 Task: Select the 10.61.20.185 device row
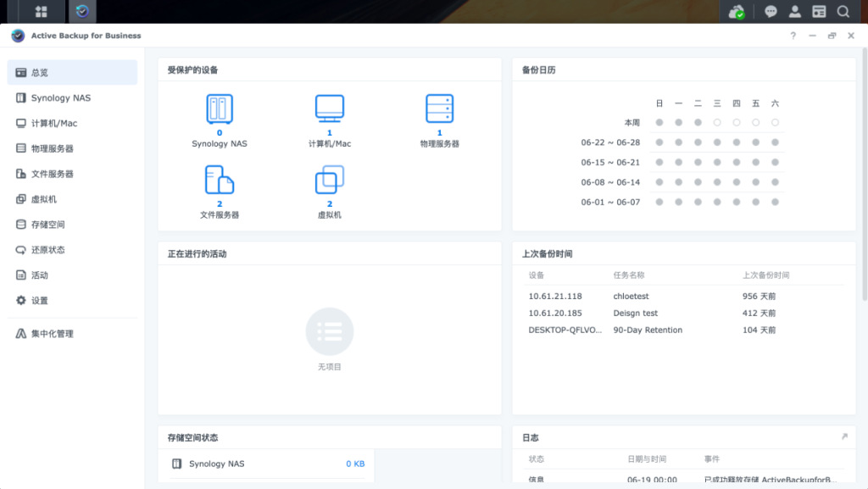pos(684,313)
